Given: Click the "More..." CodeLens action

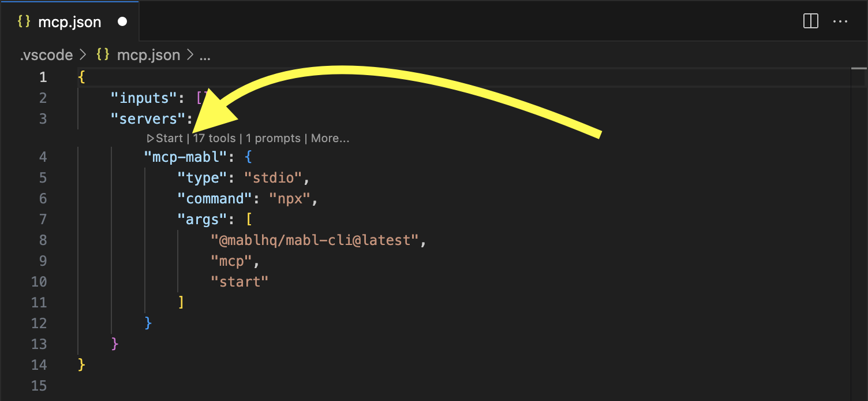Looking at the screenshot, I should [x=329, y=138].
